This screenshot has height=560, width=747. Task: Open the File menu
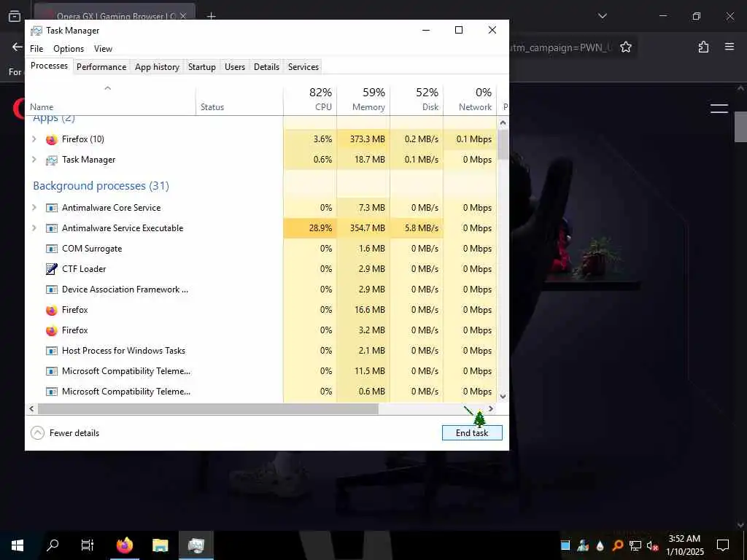36,49
